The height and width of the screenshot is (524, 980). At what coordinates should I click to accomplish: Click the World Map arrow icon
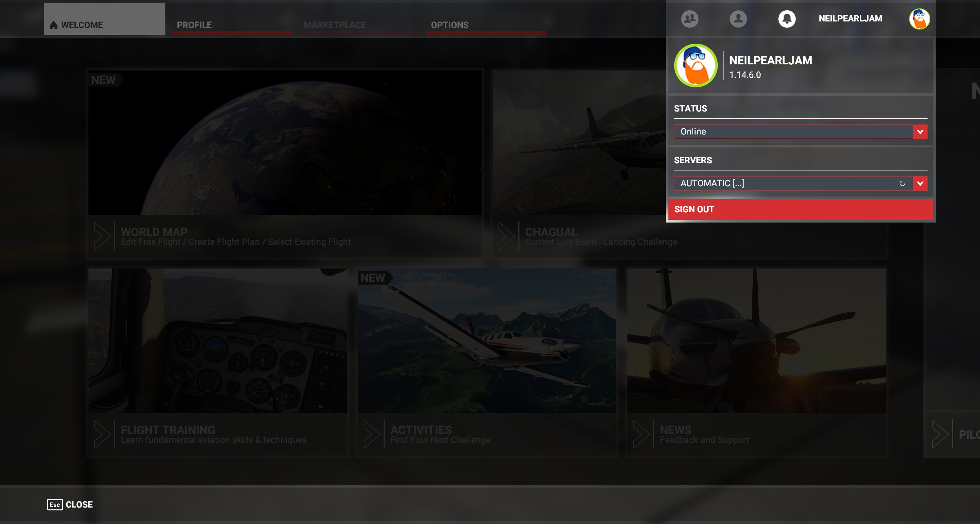[103, 236]
